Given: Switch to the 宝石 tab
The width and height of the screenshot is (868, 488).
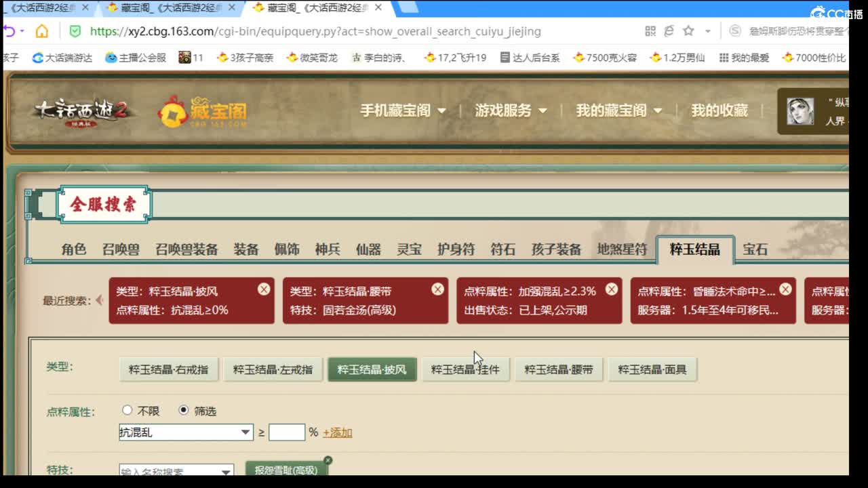Looking at the screenshot, I should [x=755, y=249].
